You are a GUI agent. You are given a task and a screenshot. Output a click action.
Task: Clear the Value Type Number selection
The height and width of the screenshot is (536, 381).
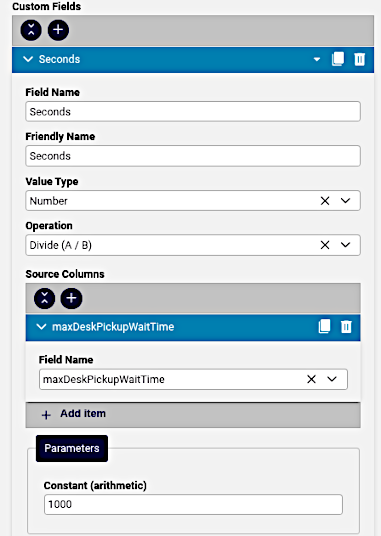tap(325, 201)
